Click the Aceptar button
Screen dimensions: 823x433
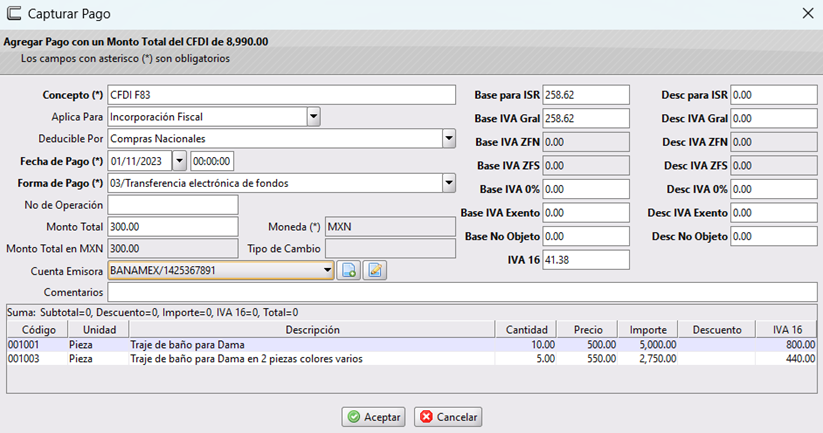374,417
